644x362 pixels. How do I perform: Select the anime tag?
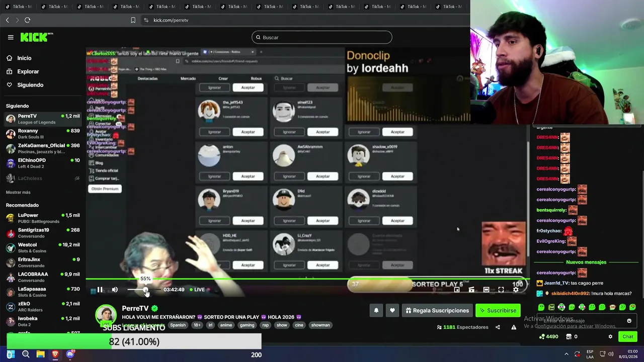coord(226,325)
